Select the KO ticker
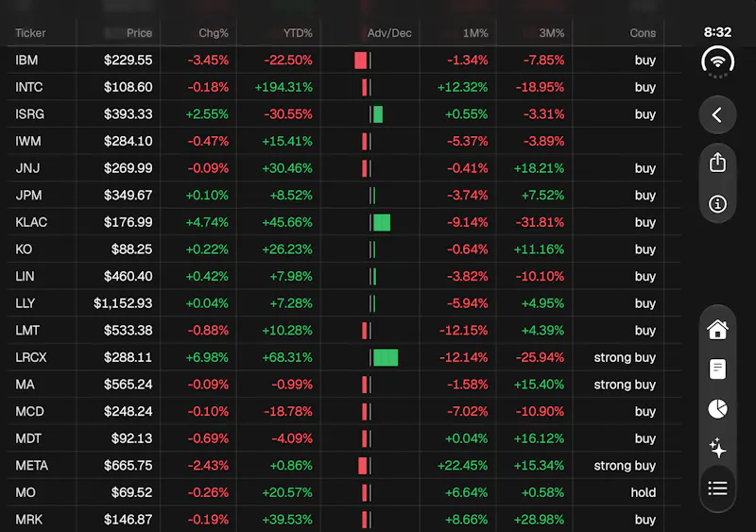 [x=24, y=249]
